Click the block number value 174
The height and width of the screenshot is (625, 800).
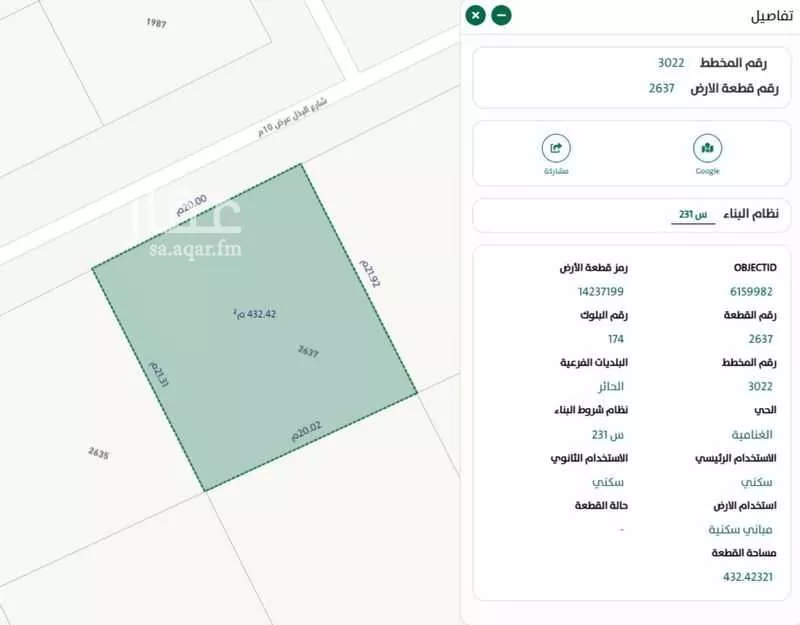pyautogui.click(x=616, y=339)
